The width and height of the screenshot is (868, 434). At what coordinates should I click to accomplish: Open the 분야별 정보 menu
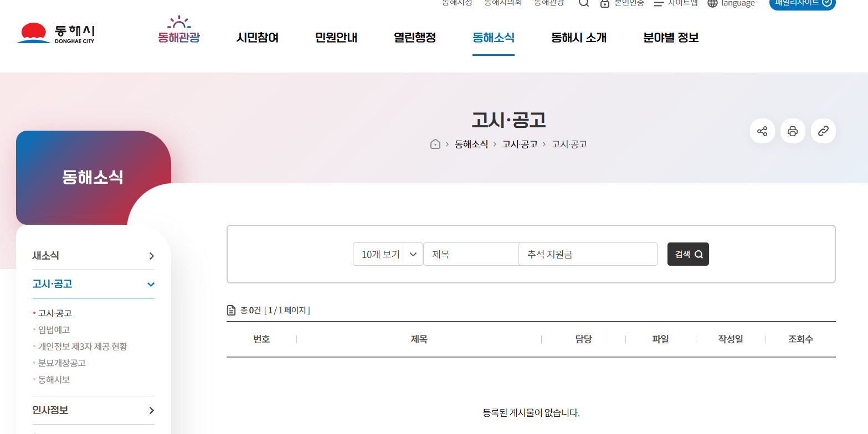point(671,38)
